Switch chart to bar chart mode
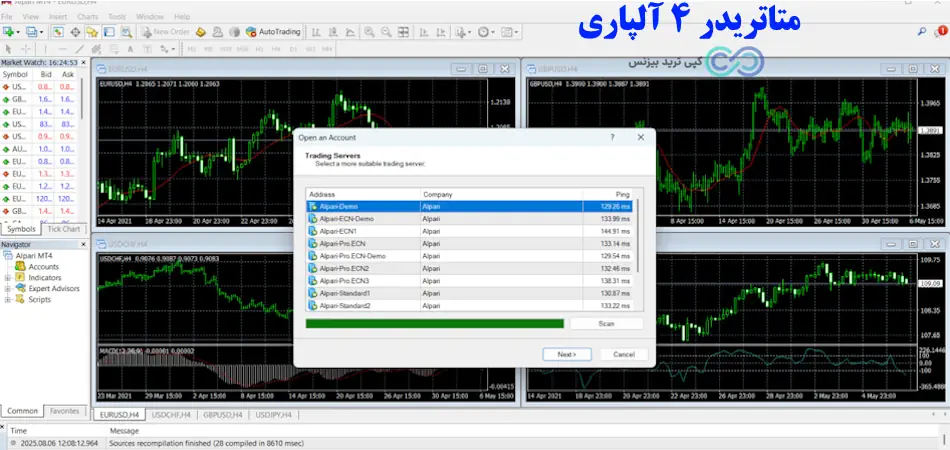This screenshot has height=450, width=950. click(x=316, y=31)
